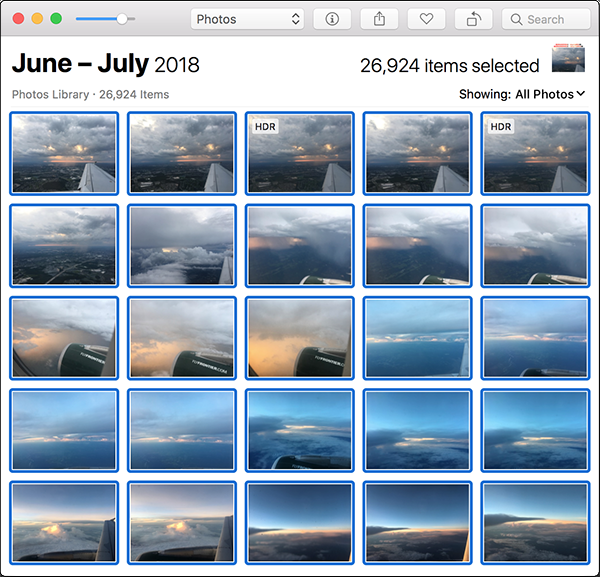600x577 pixels.
Task: Select the last photo in bottom row
Action: [535, 522]
